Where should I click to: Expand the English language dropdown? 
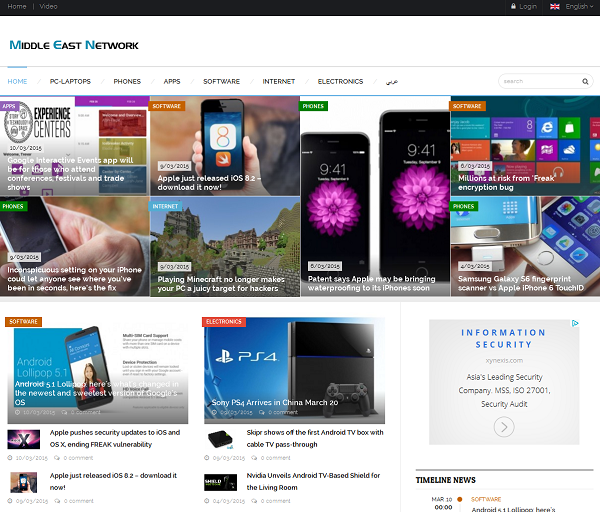point(580,6)
